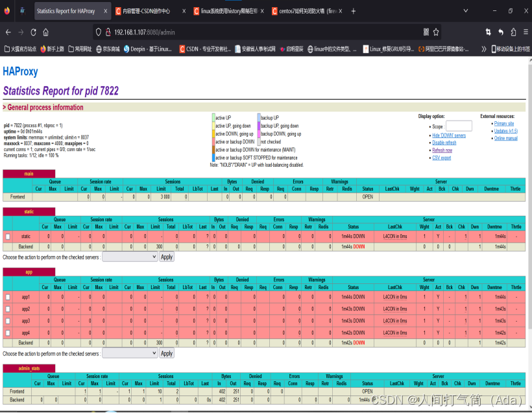Click the Scope filter input field

pos(459,126)
